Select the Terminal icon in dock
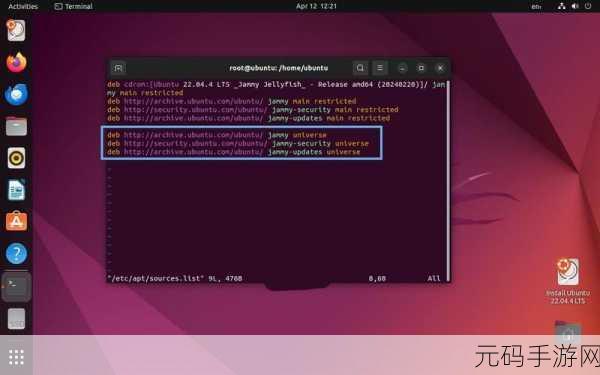Viewport: 600px width, 375px height. pos(16,287)
